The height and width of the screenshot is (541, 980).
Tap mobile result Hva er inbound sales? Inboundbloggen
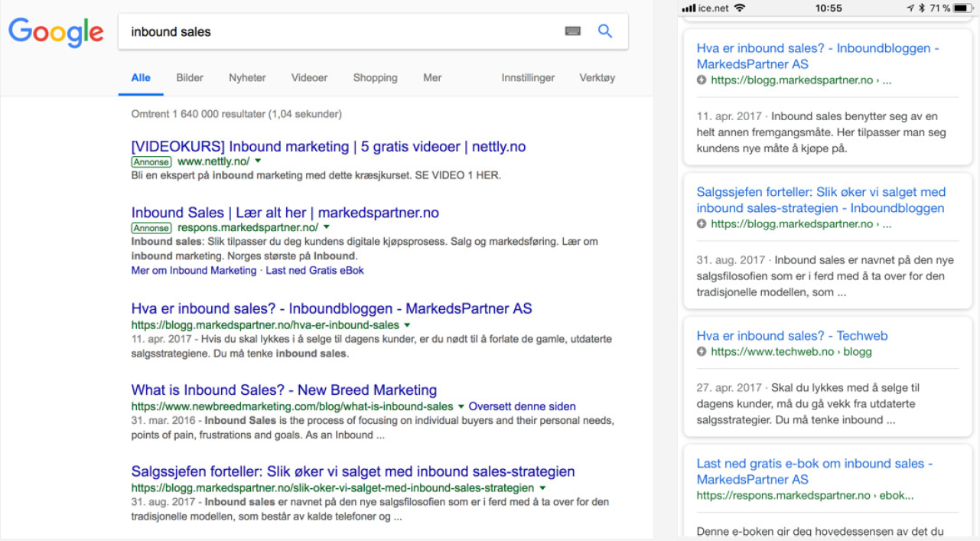coord(818,56)
